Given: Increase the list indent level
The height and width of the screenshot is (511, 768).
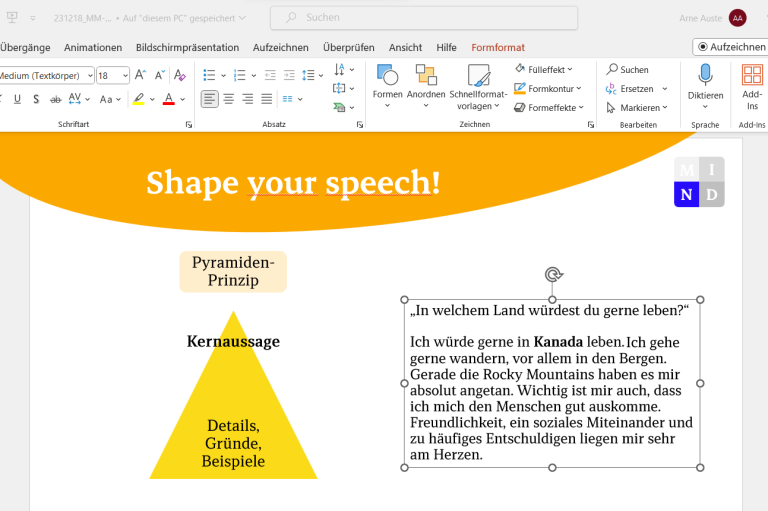Looking at the screenshot, I should pyautogui.click(x=289, y=75).
